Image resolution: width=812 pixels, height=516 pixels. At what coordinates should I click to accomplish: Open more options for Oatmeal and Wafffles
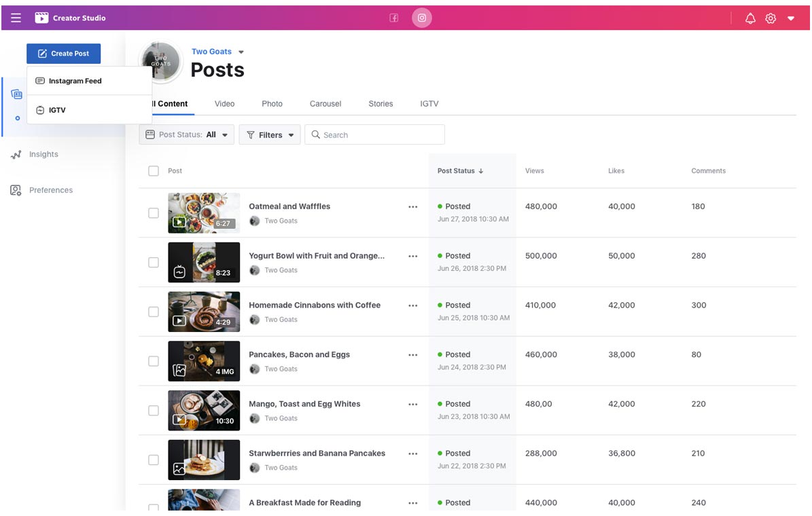(x=412, y=206)
